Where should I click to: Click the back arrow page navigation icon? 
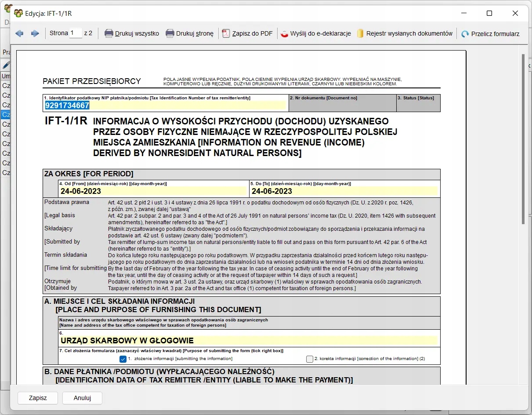tap(19, 33)
